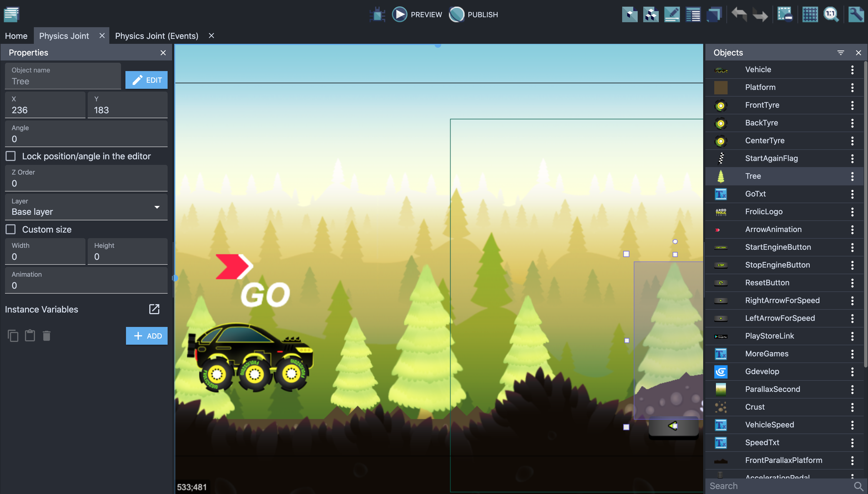The image size is (868, 494).
Task: Open the Physics Joint (Events) tab
Action: pos(157,36)
